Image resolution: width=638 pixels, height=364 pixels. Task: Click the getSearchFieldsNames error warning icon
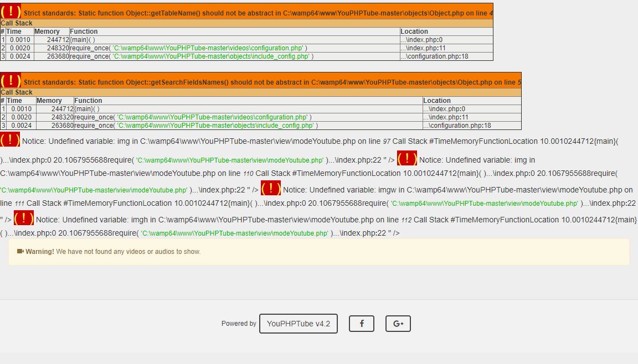point(11,80)
